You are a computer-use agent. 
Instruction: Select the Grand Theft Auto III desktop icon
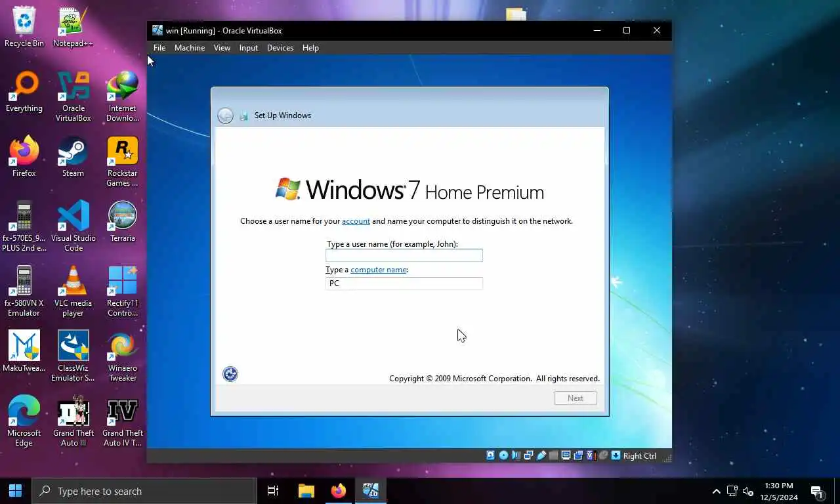(73, 421)
